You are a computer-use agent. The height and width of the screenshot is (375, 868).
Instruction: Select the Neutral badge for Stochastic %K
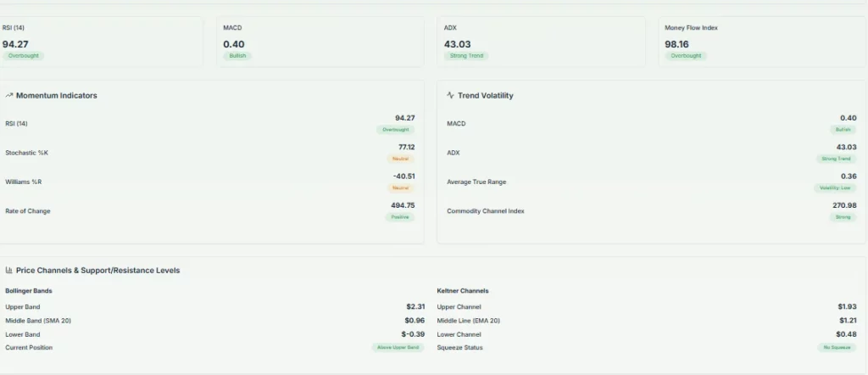click(401, 159)
